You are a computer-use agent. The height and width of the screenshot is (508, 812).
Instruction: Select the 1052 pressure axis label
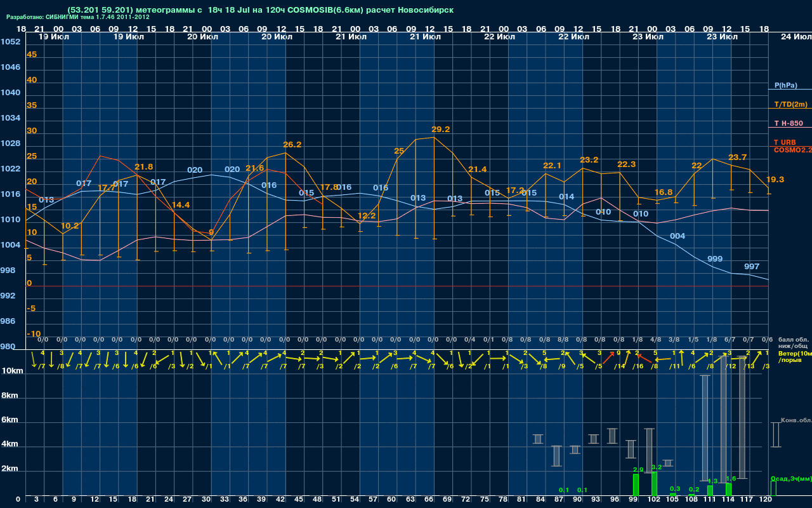point(10,42)
